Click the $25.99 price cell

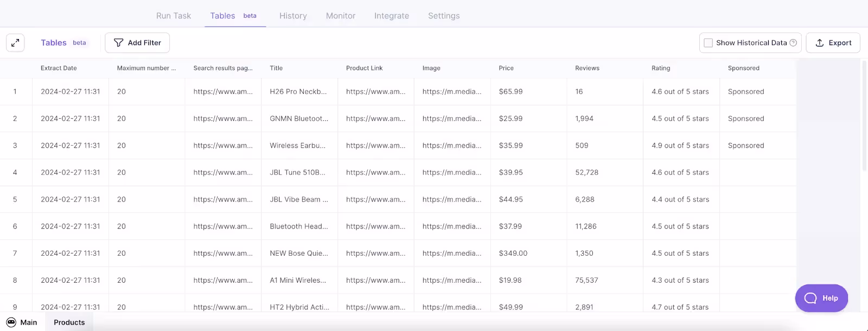click(528, 119)
